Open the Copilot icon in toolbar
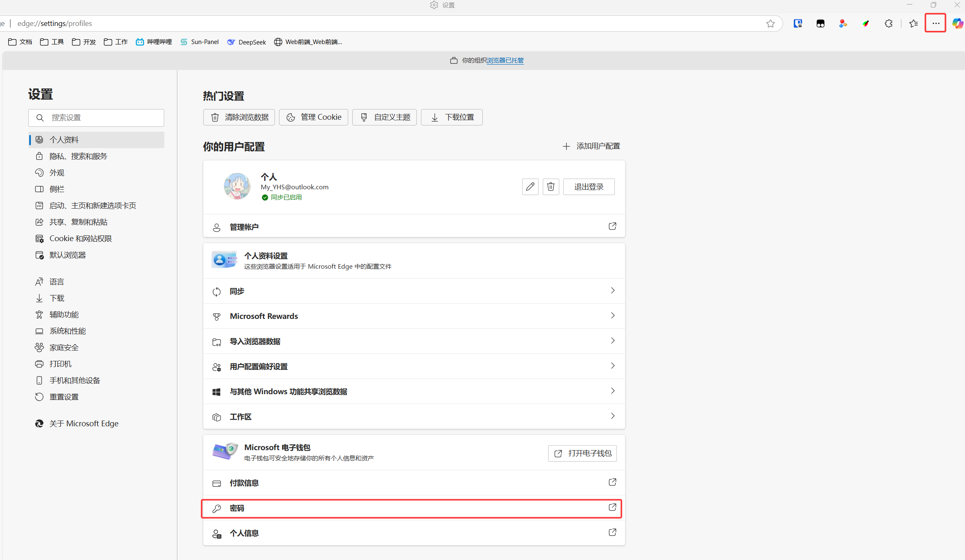The width and height of the screenshot is (965, 560). [957, 23]
